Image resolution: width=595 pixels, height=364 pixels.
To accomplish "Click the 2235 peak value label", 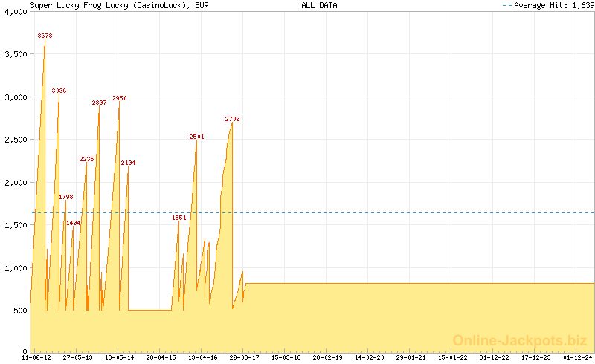I will 86,159.
